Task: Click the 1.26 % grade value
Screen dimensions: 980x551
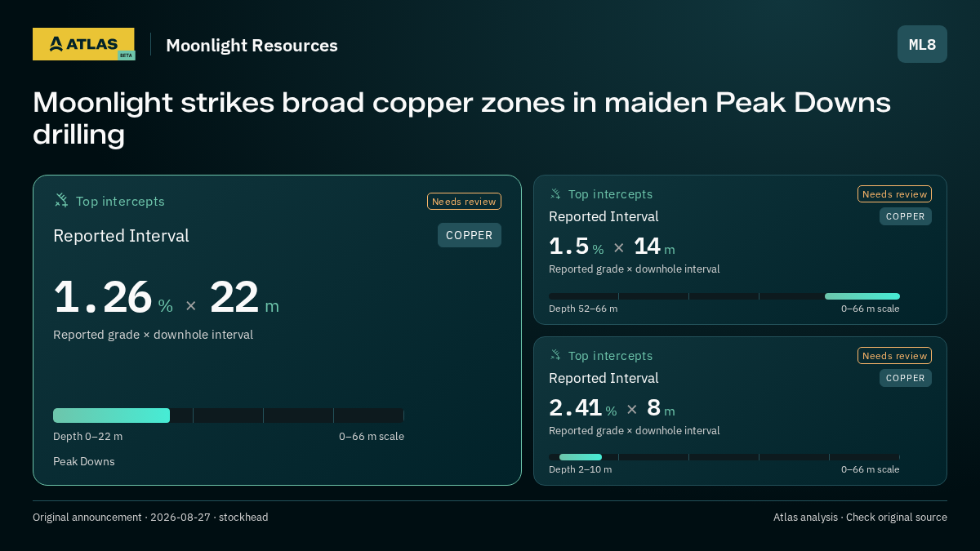Action: 113,297
